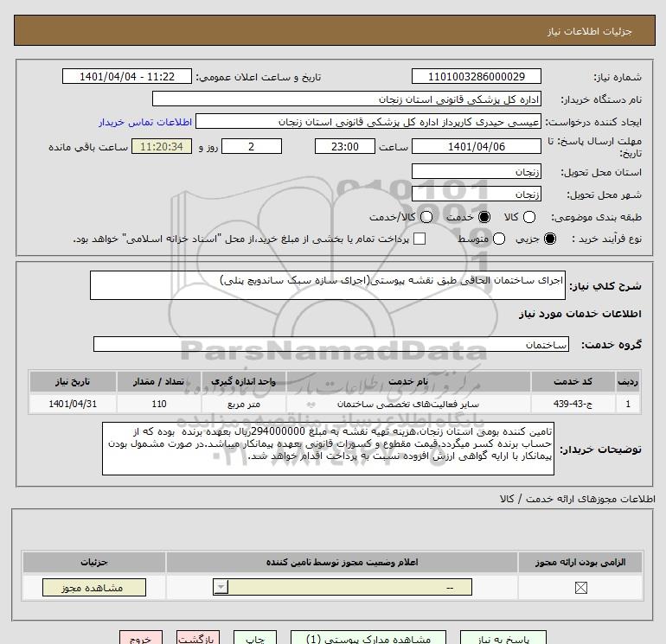
Task: Click the need date cell 1401/04/31
Action: pyautogui.click(x=73, y=404)
